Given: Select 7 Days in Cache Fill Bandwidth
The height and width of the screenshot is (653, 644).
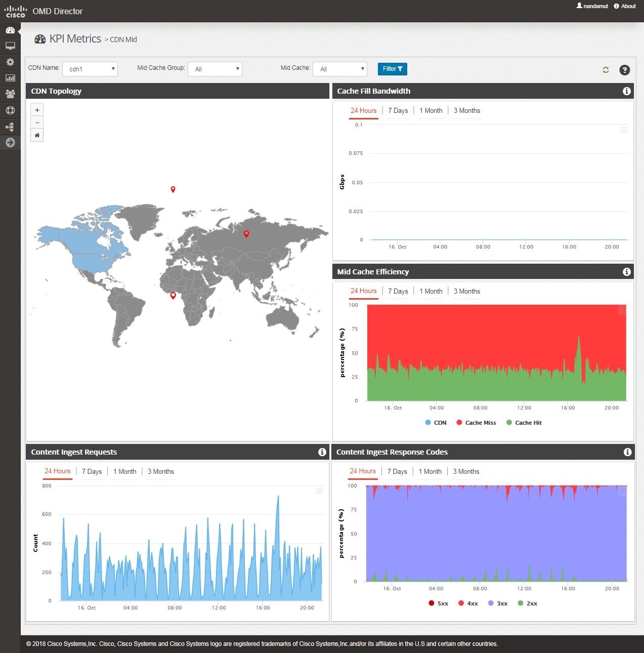Looking at the screenshot, I should click(398, 110).
